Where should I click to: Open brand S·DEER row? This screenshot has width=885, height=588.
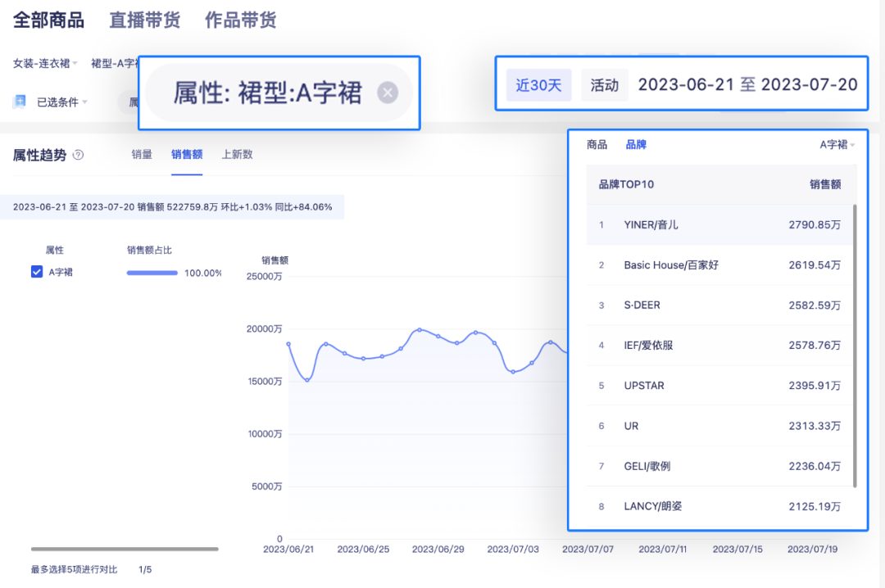coord(719,305)
